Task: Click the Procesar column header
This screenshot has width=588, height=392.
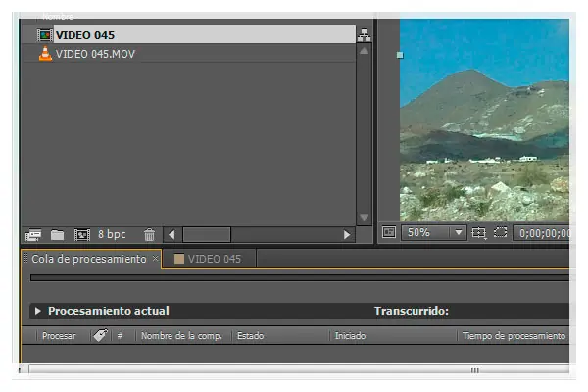Action: tap(59, 336)
